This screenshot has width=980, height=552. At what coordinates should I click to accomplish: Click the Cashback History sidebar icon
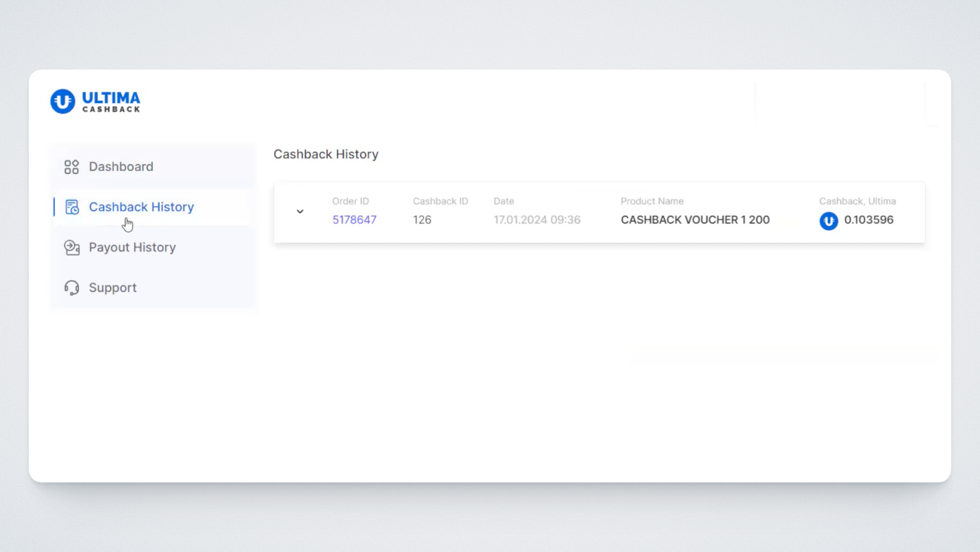tap(72, 207)
